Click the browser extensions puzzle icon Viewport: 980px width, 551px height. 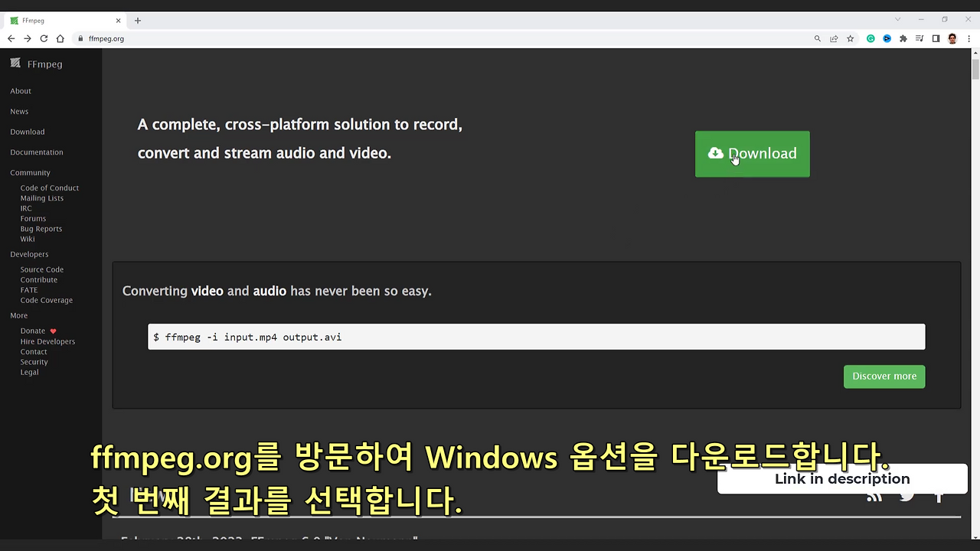pos(903,38)
